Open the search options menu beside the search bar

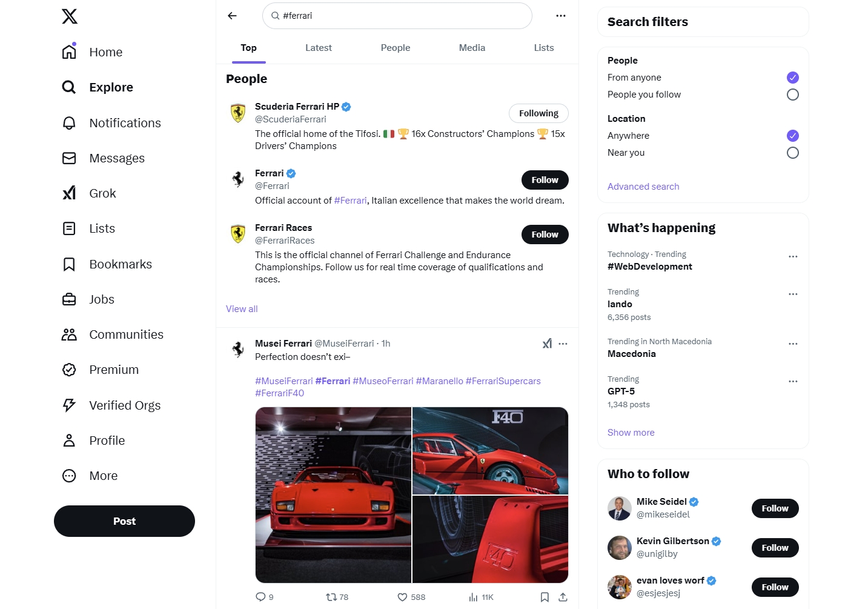[560, 15]
